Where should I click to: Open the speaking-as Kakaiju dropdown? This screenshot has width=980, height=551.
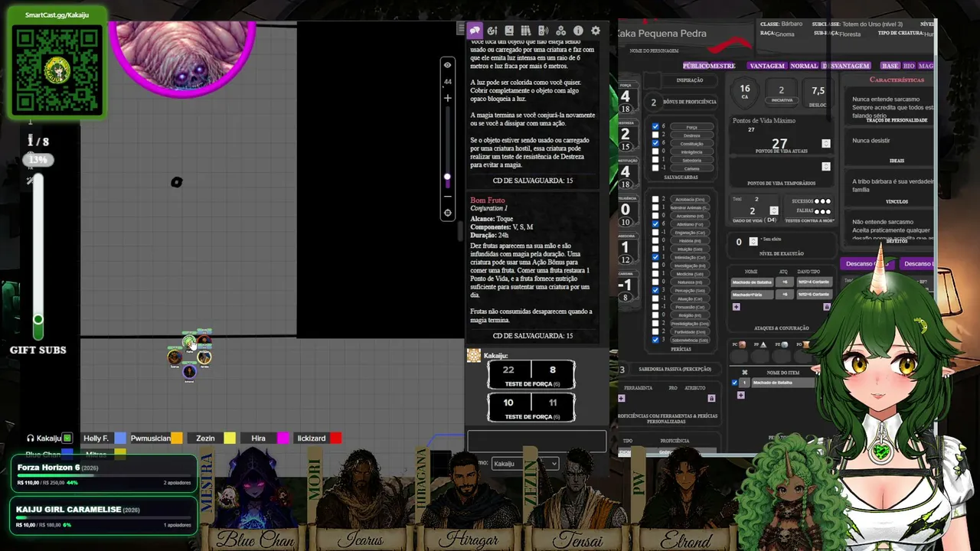[x=524, y=464]
